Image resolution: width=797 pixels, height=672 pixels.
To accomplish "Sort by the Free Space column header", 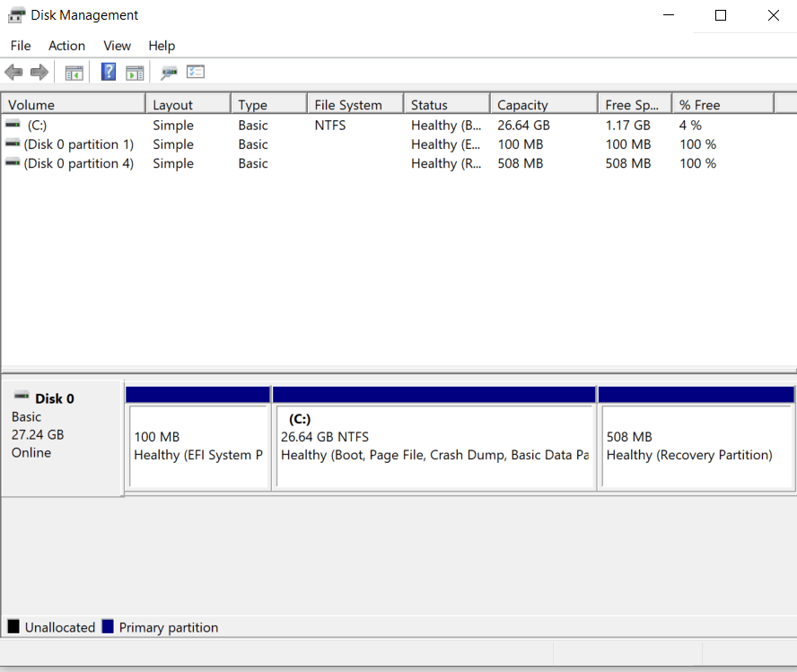I will (x=635, y=105).
